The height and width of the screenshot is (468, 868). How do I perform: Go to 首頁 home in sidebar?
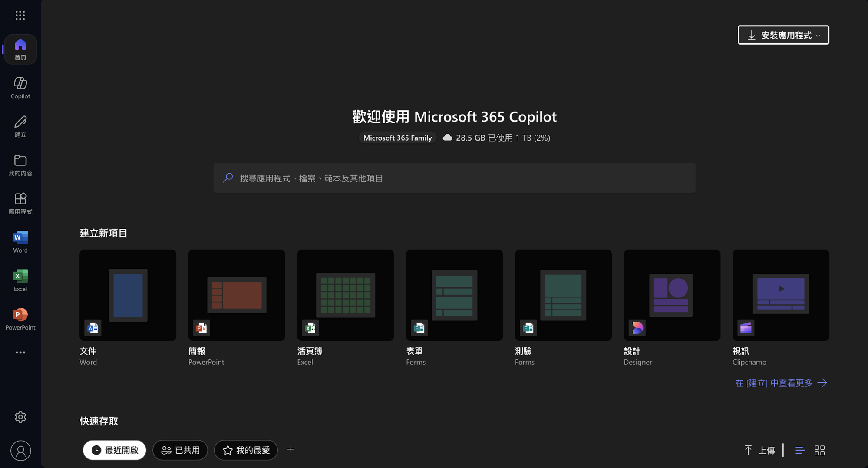tap(20, 49)
